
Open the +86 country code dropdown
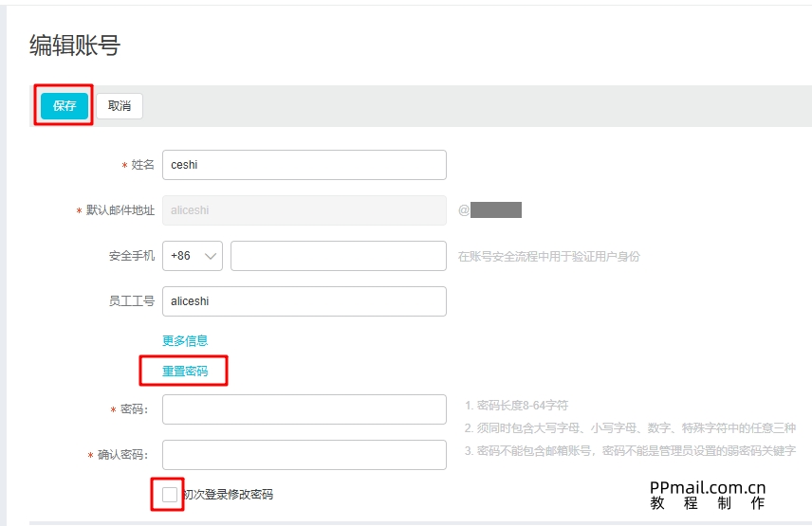[x=193, y=256]
